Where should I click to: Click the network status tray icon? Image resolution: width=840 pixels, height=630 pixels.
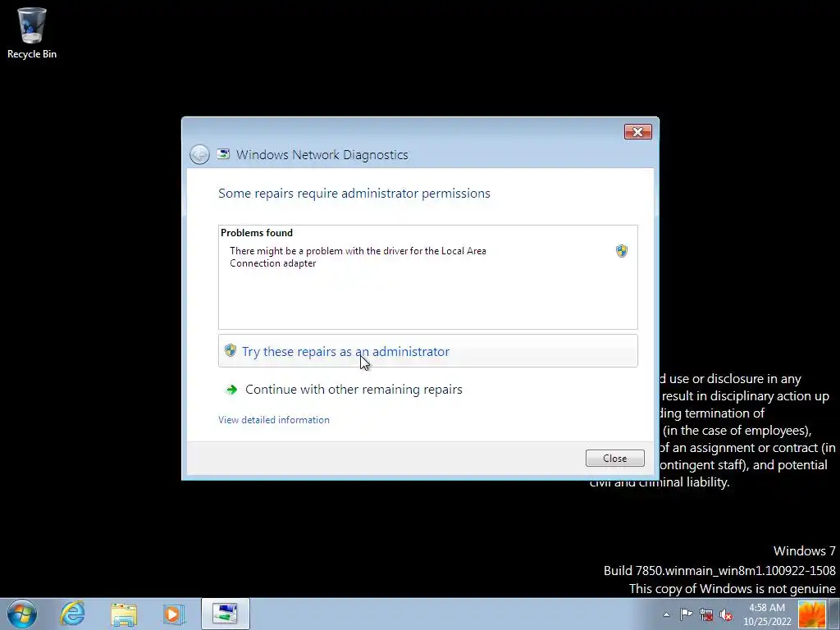[x=706, y=614]
